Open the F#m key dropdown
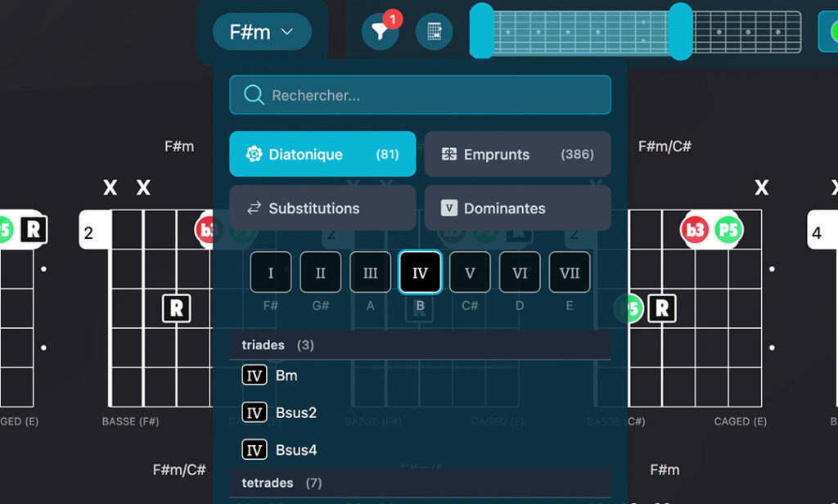This screenshot has width=838, height=504. coord(262,32)
